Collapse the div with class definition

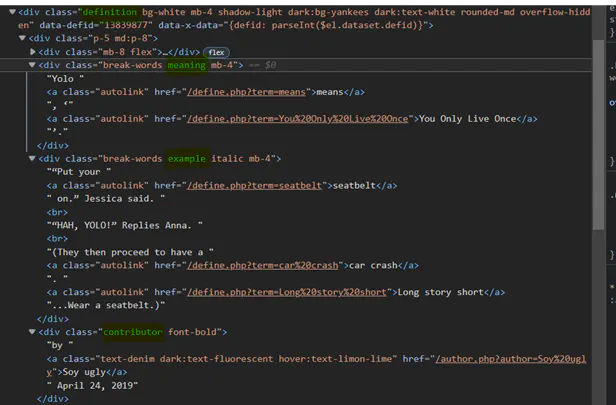tap(13, 12)
